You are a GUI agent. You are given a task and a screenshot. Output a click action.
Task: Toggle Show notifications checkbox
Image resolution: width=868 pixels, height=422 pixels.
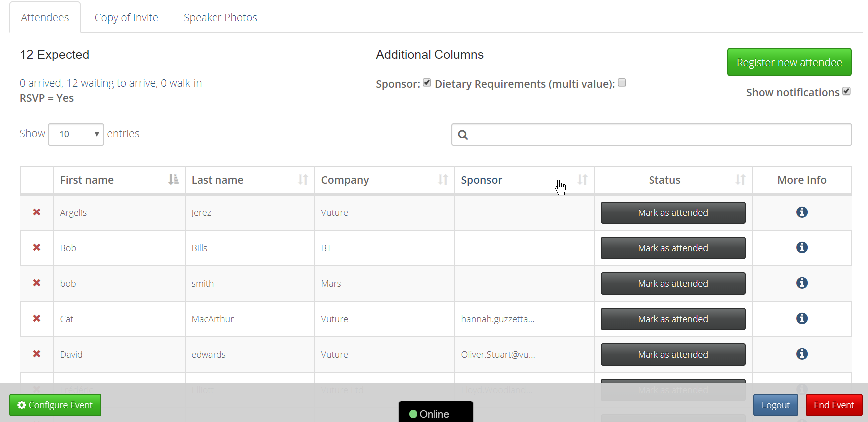tap(846, 91)
